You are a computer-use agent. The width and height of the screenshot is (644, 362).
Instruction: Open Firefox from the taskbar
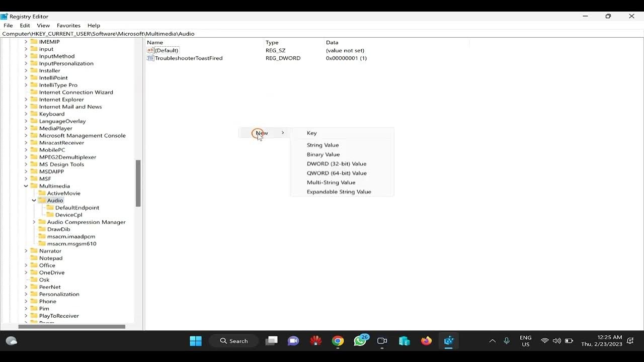[427, 341]
